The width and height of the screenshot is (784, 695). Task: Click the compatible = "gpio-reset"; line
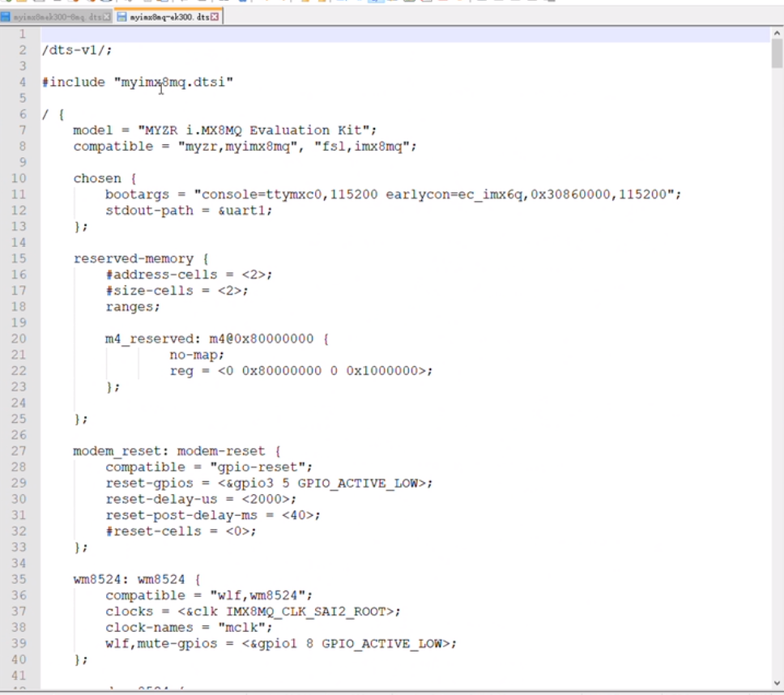tap(209, 467)
